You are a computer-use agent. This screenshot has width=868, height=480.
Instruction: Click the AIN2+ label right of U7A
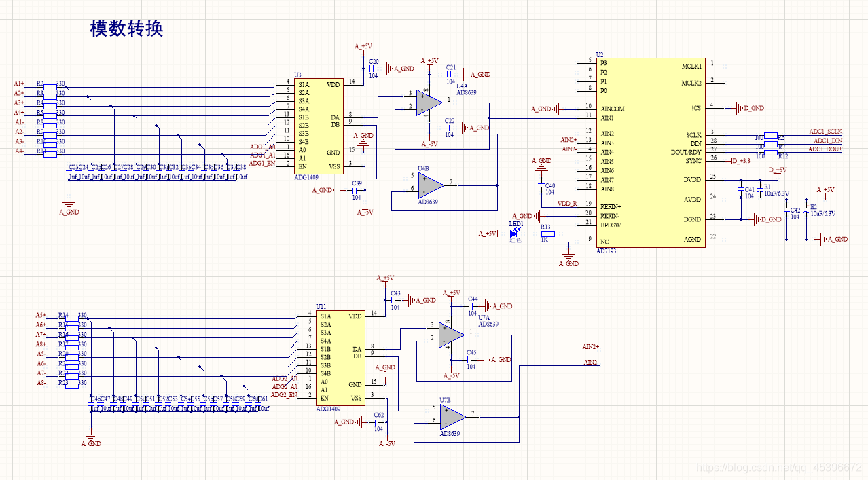tap(591, 346)
